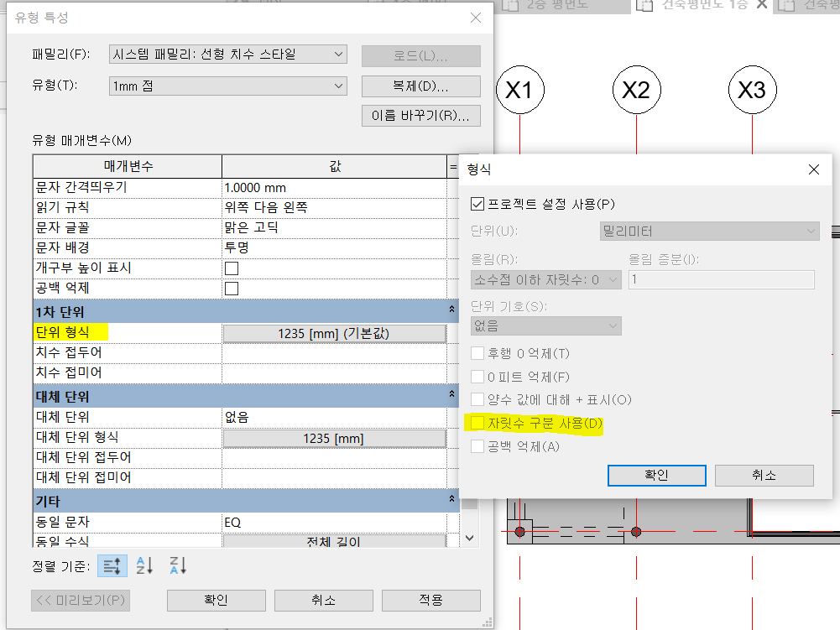Viewport: 840px width, 630px height.
Task: Collapse the 대체 단위 section header
Action: tap(452, 396)
